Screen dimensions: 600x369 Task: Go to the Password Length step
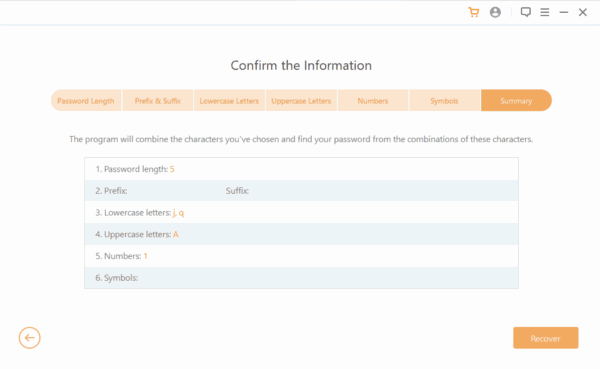click(86, 101)
